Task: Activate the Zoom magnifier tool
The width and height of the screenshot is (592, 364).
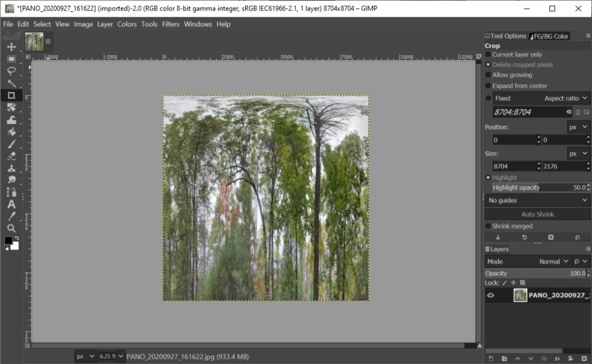Action: pos(11,228)
